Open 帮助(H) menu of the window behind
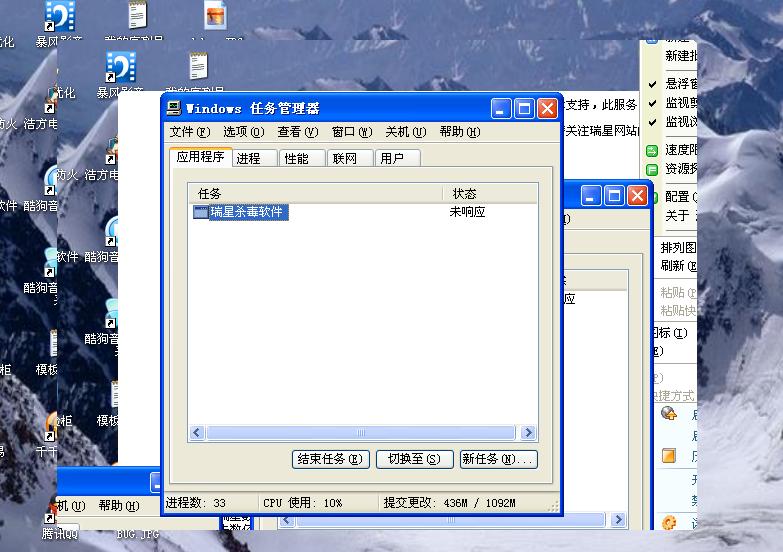This screenshot has width=783, height=552. tap(119, 506)
